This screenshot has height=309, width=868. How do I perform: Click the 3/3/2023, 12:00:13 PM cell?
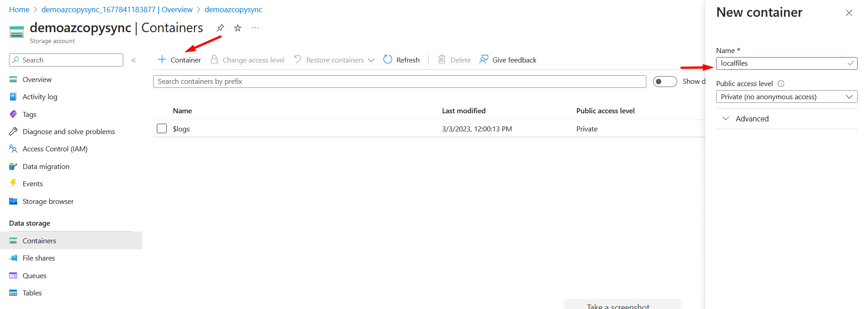coord(477,129)
